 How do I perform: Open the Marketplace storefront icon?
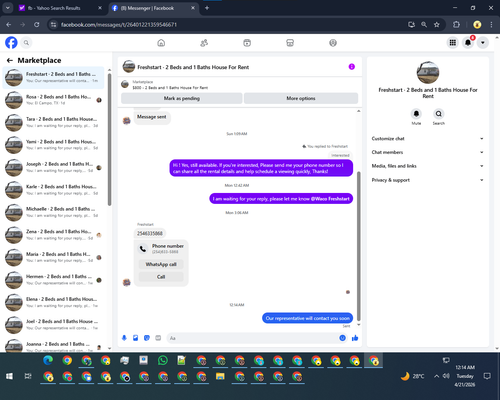(290, 43)
